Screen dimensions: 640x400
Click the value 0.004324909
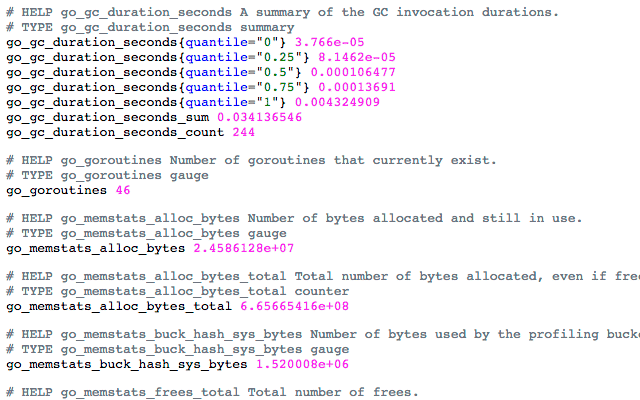pos(337,102)
